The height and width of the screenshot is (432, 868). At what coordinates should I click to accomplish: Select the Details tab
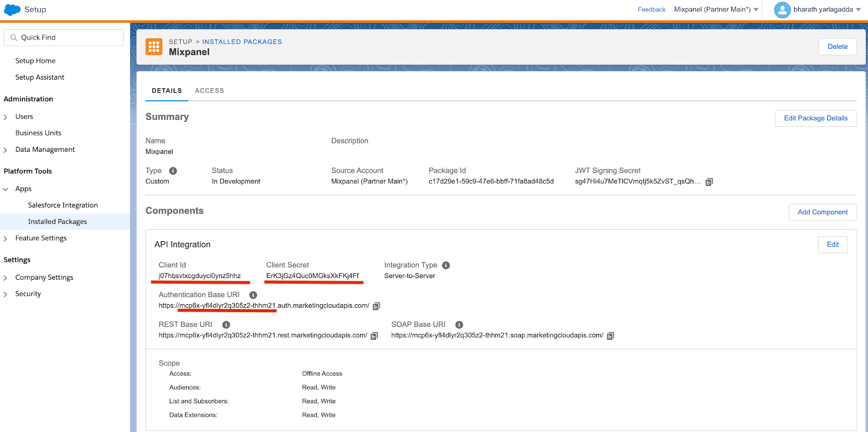pos(167,91)
